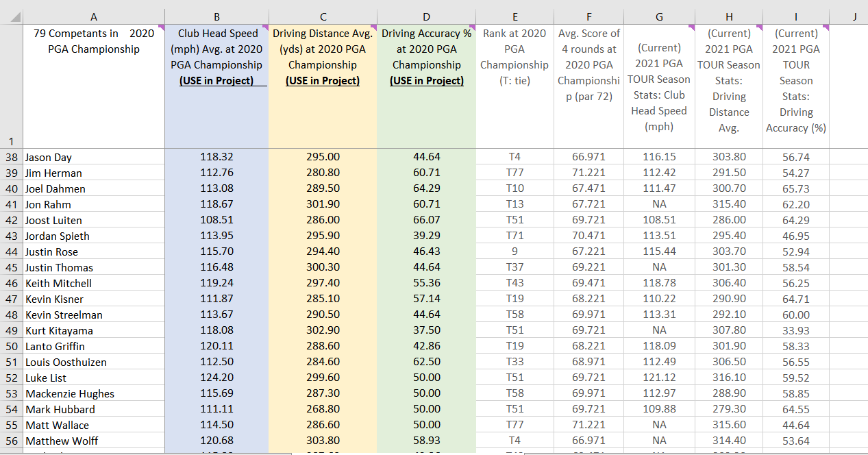
Task: Click the Kevin Kisner name cell
Action: 94,299
